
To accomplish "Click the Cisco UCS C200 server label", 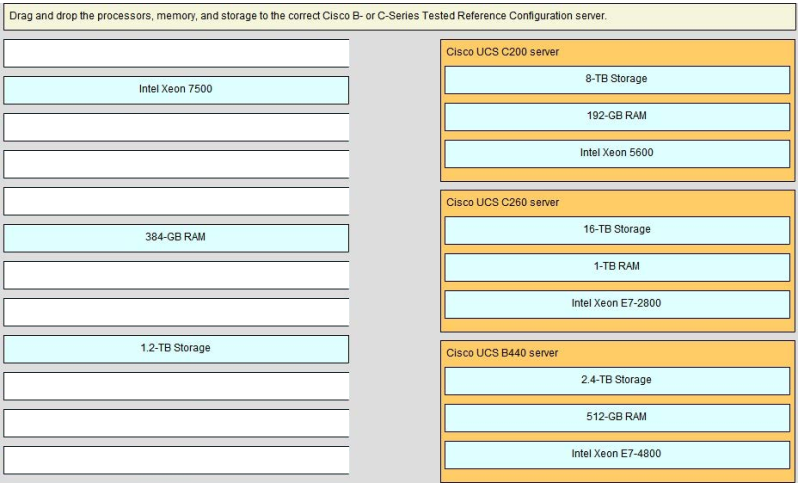I will (502, 52).
